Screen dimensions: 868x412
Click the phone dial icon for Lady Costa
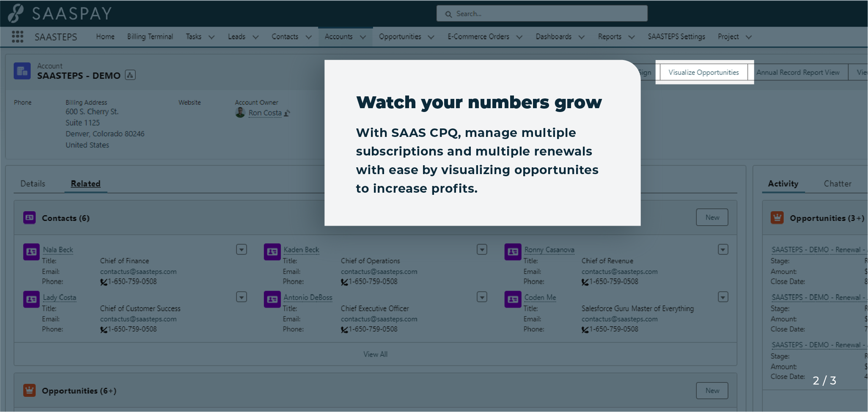(104, 330)
